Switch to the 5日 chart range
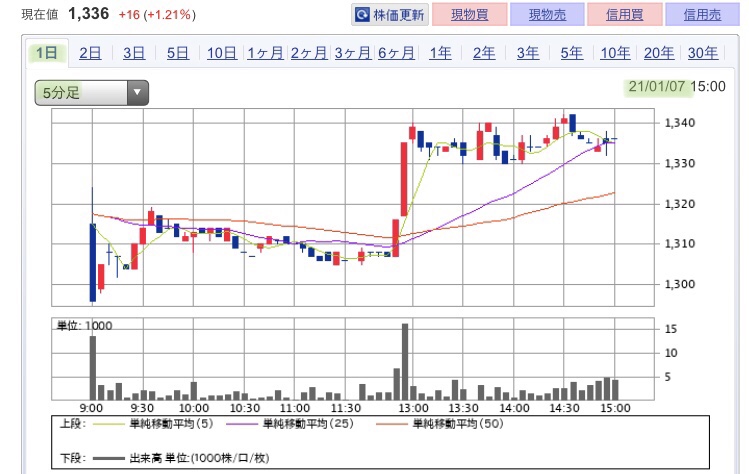The height and width of the screenshot is (474, 749). pyautogui.click(x=178, y=53)
